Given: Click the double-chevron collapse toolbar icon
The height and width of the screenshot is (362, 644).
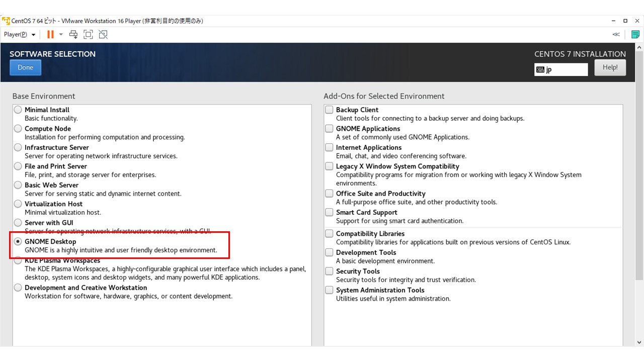Looking at the screenshot, I should tap(616, 34).
